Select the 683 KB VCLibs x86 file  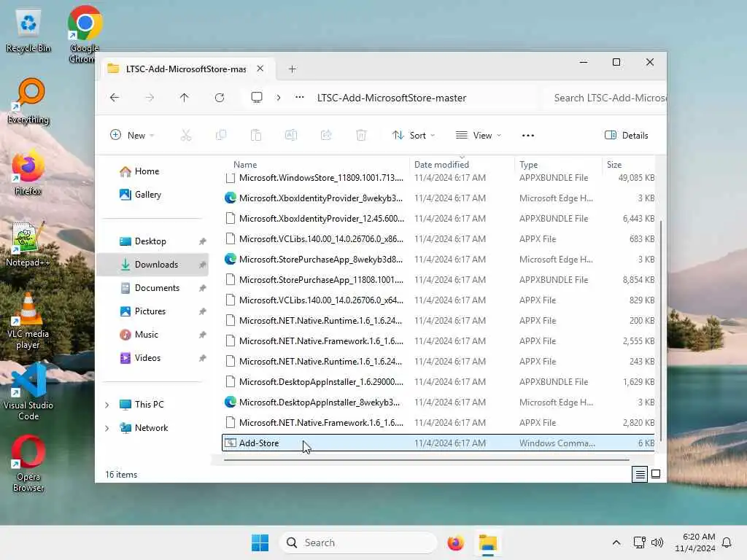pyautogui.click(x=438, y=239)
